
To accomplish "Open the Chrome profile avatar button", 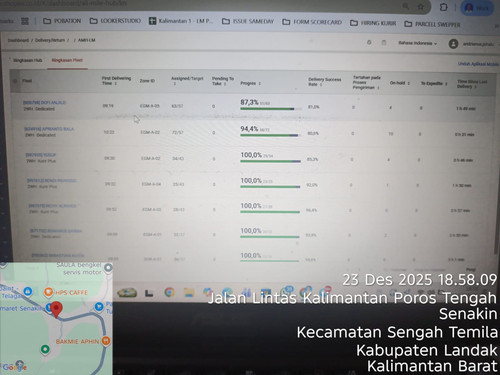I will [x=476, y=8].
